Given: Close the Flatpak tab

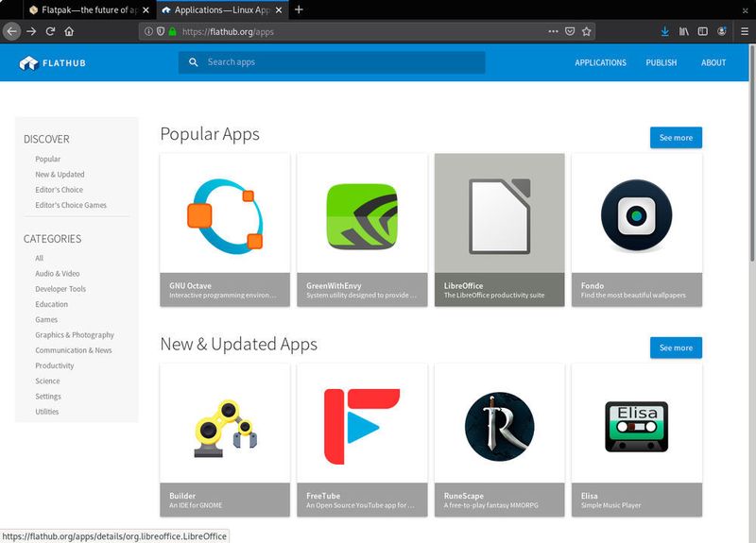Looking at the screenshot, I should point(146,10).
